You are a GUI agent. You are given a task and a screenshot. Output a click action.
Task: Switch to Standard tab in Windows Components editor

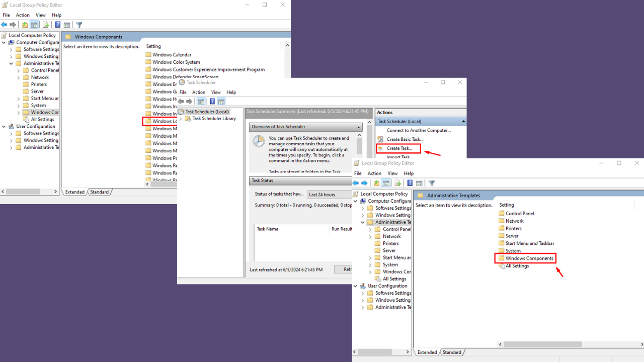pos(100,192)
